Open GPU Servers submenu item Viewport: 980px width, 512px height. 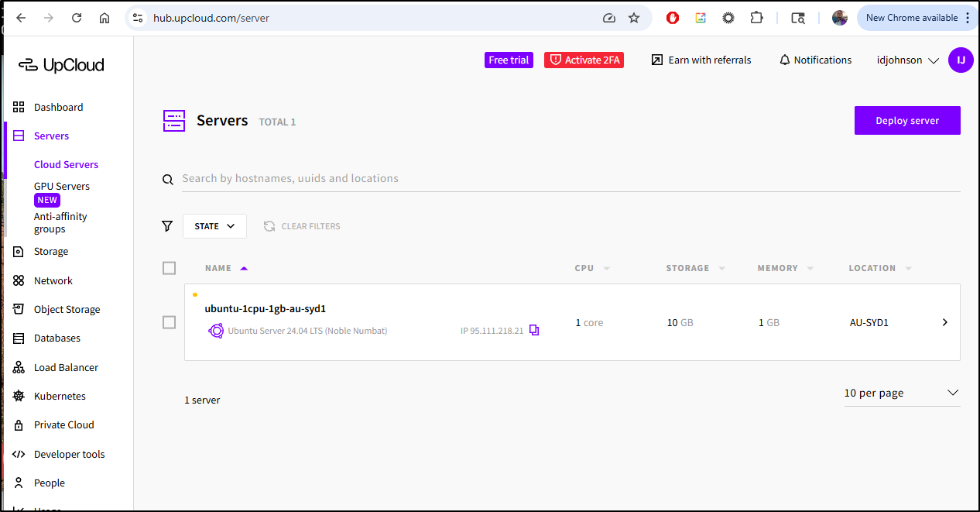coord(62,187)
